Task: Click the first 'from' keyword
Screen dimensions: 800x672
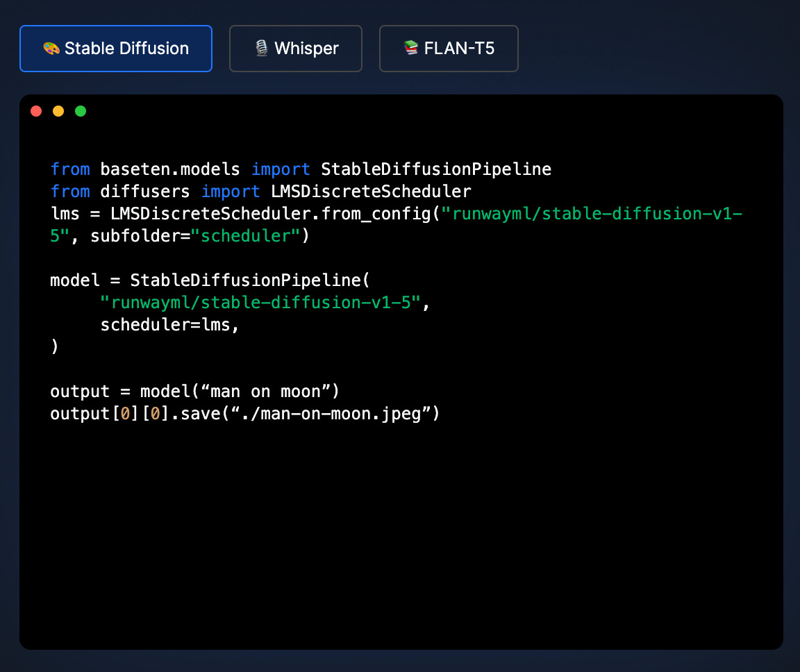Action: [x=70, y=169]
